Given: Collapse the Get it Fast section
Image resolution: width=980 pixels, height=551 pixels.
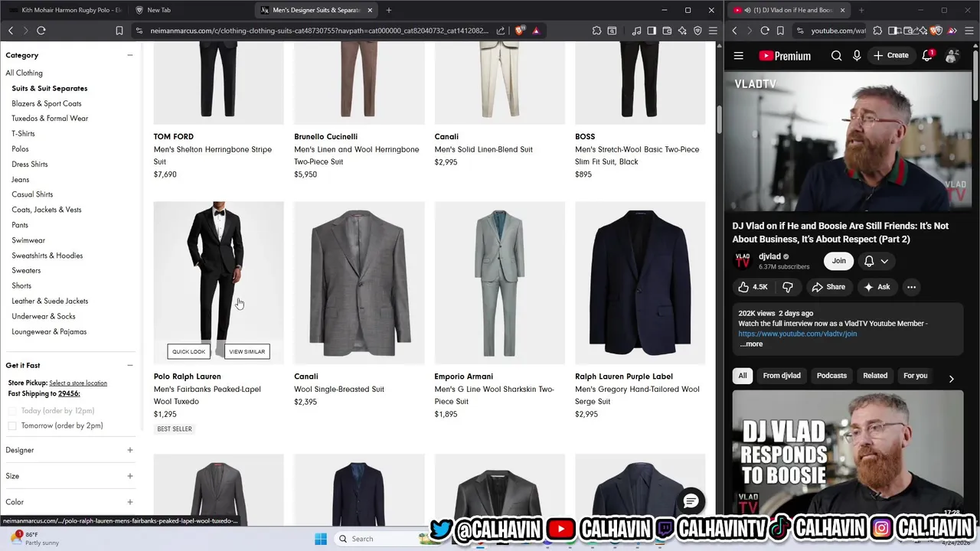Looking at the screenshot, I should click(x=130, y=365).
